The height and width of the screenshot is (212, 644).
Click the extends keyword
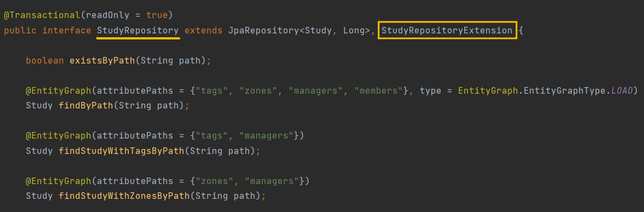[204, 31]
